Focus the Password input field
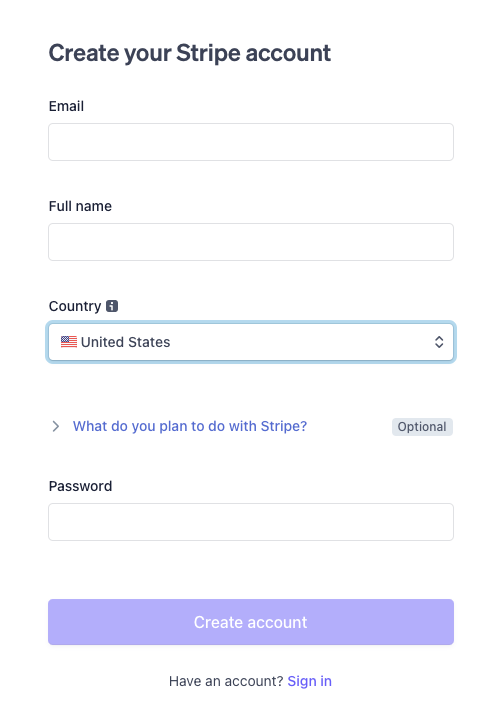Screen dimensions: 504x722 click(x=251, y=522)
